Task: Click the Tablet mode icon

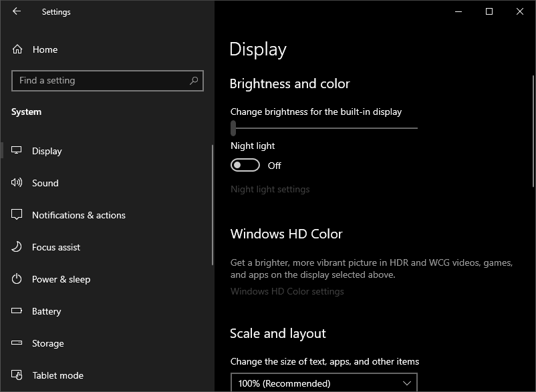Action: point(17,375)
